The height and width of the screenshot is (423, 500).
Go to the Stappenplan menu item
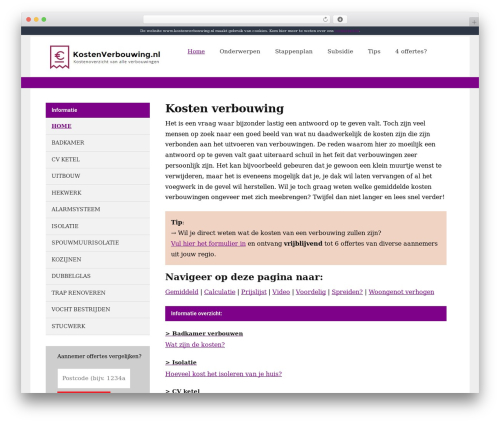coord(294,51)
